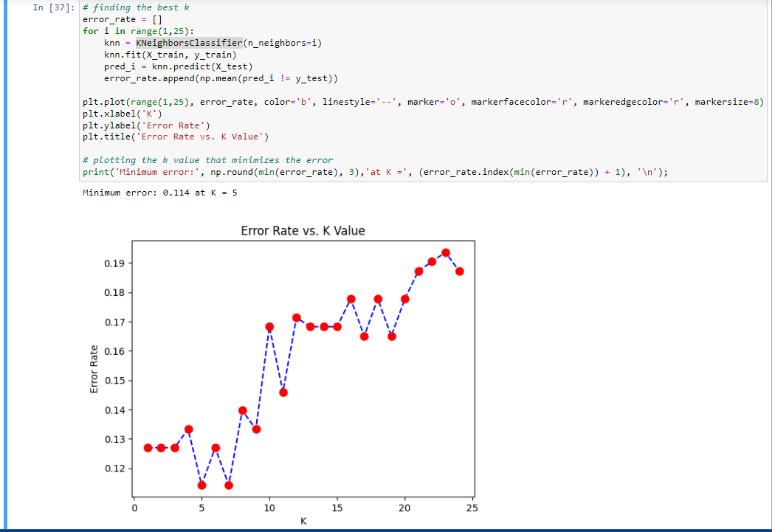Click the comment '# finding the best k'
The height and width of the screenshot is (532, 772).
pos(137,7)
